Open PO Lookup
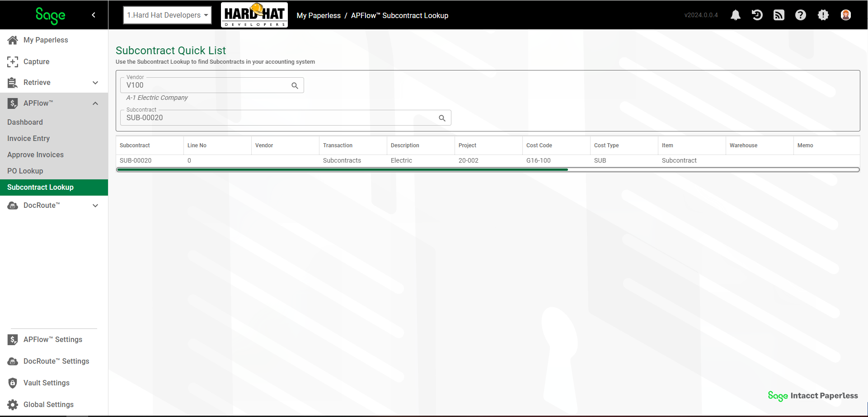 (25, 171)
